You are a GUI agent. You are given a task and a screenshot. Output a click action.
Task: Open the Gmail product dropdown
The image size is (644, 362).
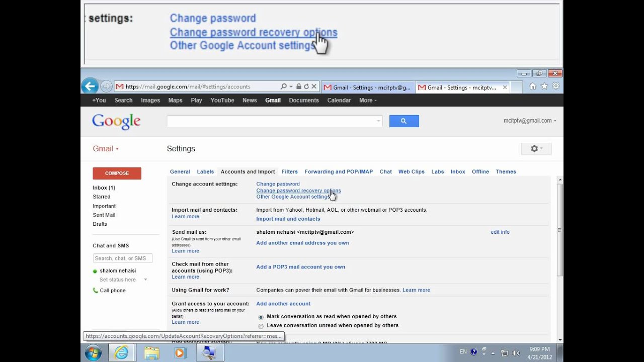coord(106,149)
